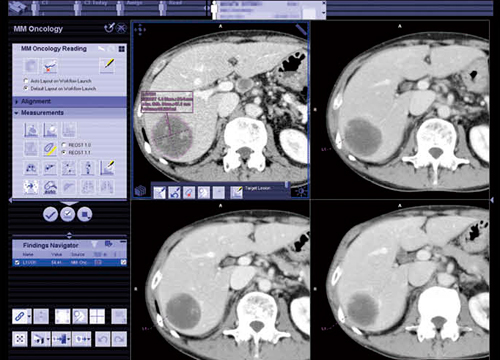Click the chain link tool icon
This screenshot has width=500, height=360.
[19, 316]
